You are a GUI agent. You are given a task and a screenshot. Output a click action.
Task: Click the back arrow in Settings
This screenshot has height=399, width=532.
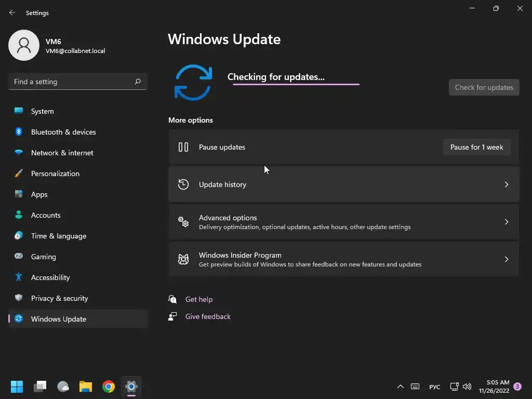[x=12, y=12]
